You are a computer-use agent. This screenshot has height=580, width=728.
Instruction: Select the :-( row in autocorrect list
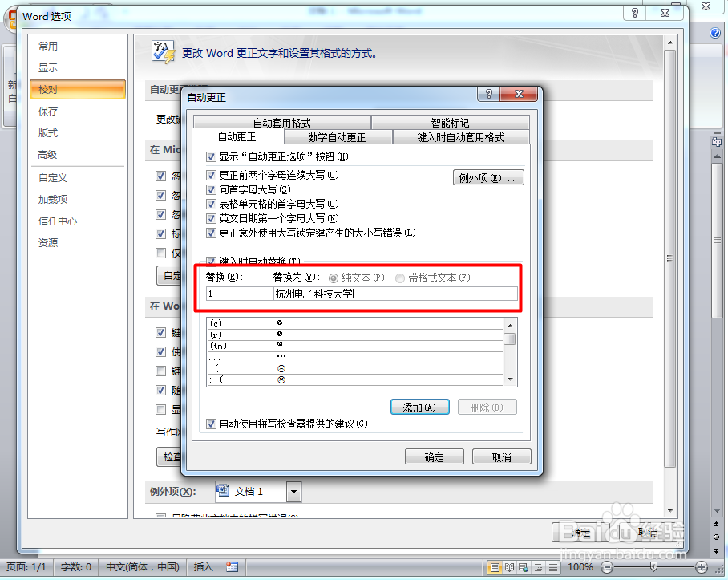tap(354, 380)
